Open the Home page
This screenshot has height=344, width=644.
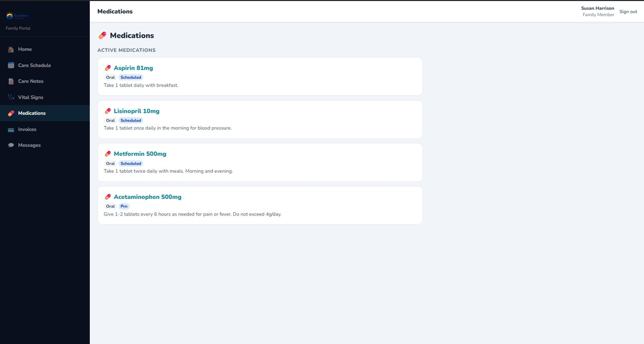point(45,49)
